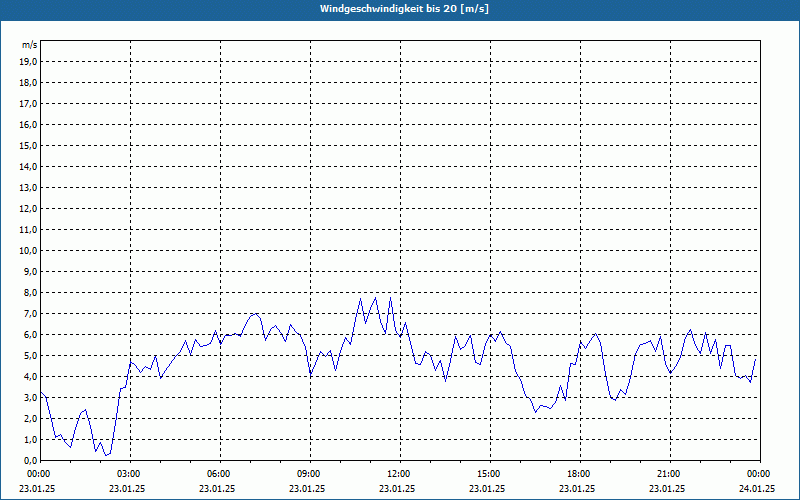This screenshot has width=800, height=500.
Task: Click the chart title Windgeschwindigkeit bis 20 [m/s]
Action: [404, 9]
